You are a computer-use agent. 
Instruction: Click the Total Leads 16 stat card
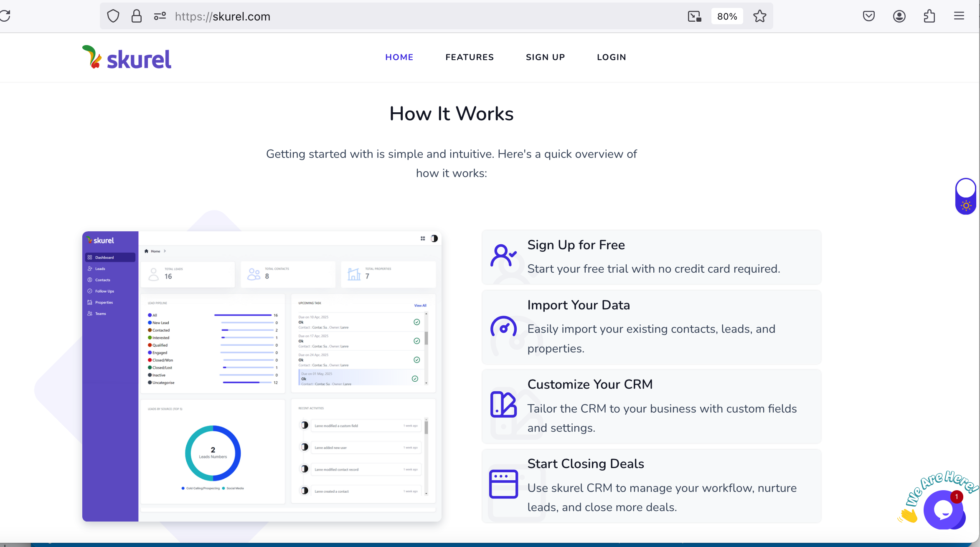(x=188, y=274)
